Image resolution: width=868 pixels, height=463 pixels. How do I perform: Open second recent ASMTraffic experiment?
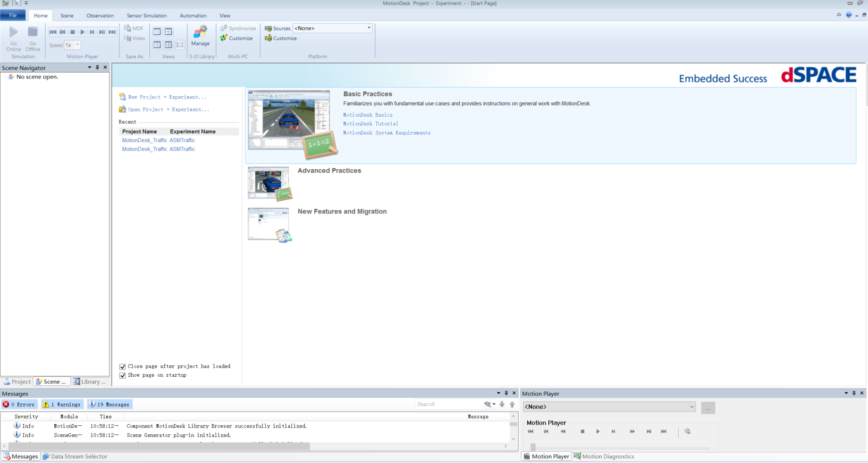(x=182, y=149)
